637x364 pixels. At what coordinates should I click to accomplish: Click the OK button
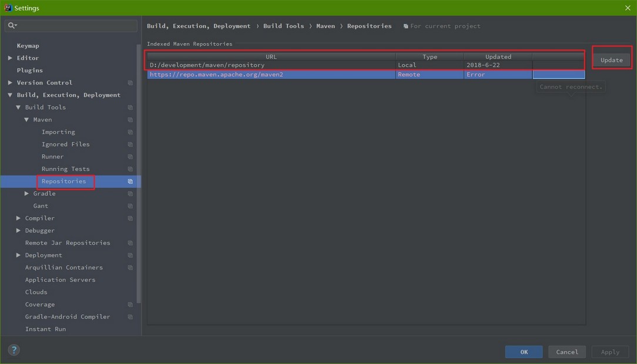click(x=524, y=352)
